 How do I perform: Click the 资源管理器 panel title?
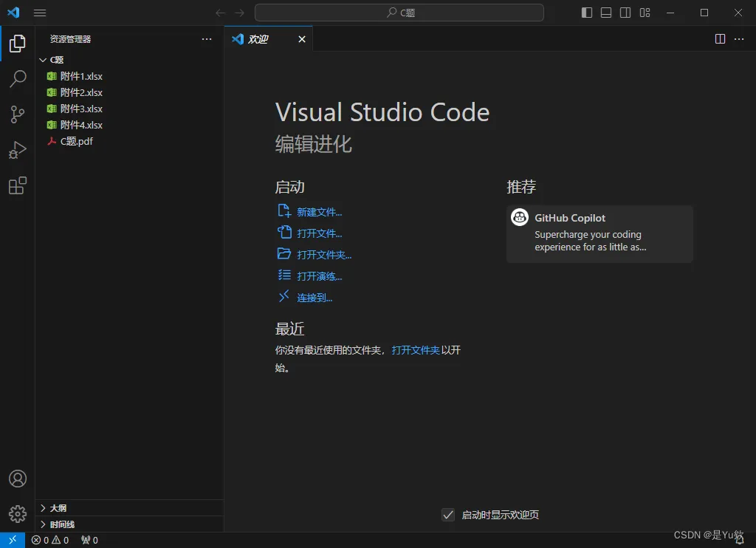[70, 39]
